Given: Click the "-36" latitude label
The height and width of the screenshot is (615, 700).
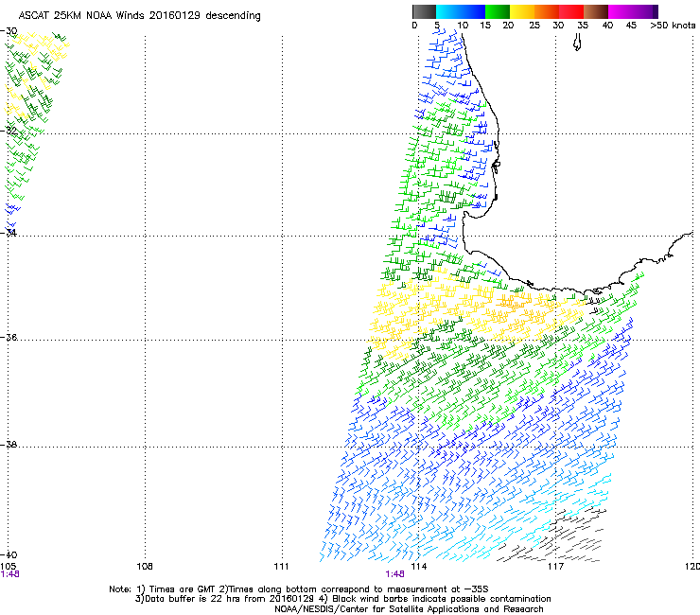Looking at the screenshot, I should (9, 337).
